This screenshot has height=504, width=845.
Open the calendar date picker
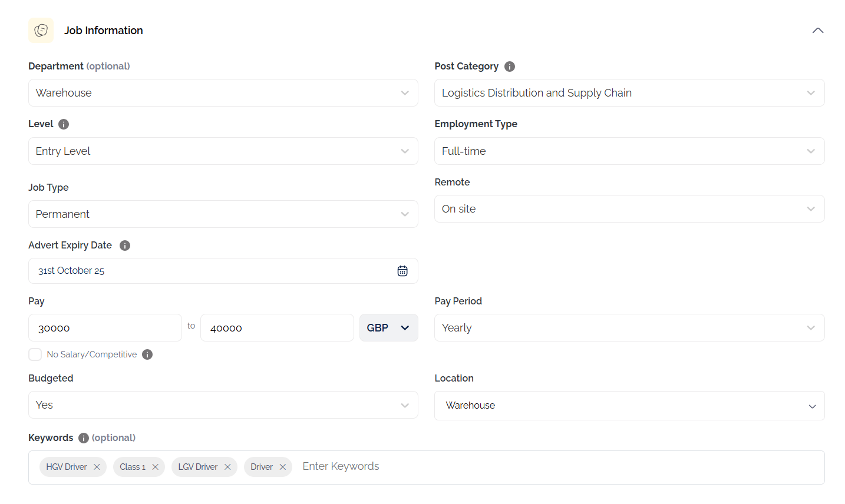click(x=402, y=271)
